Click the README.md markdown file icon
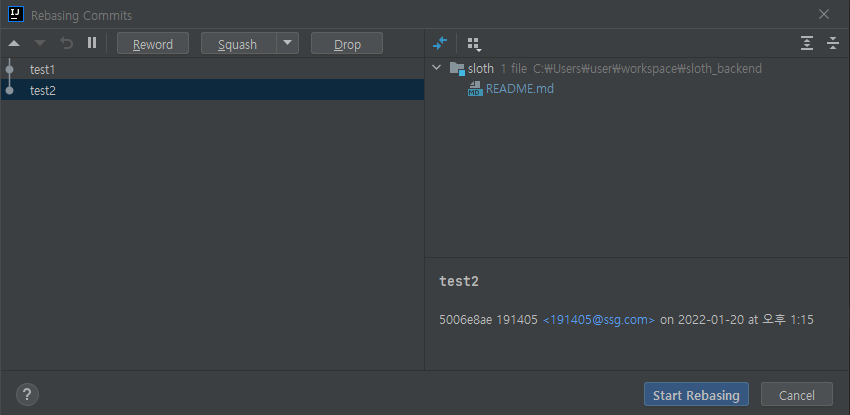 475,89
